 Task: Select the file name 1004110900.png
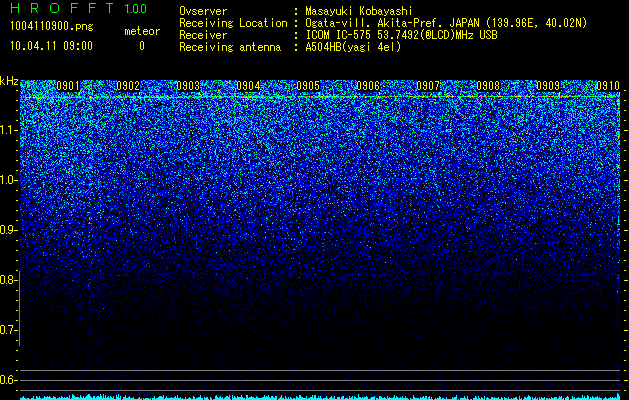52,27
